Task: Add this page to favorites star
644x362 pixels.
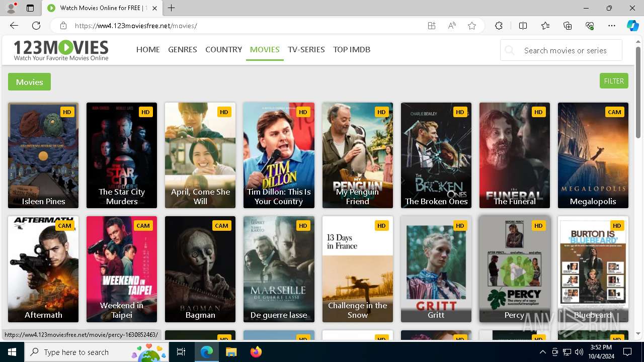Action: [472, 26]
